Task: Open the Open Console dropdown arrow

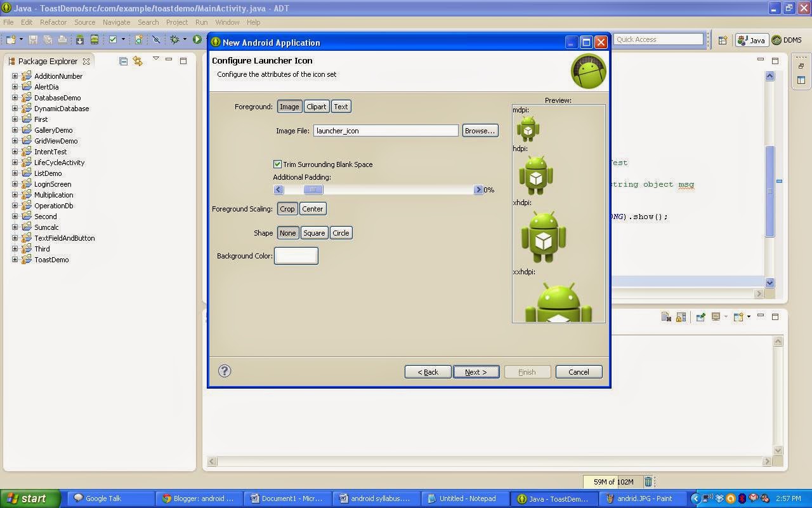Action: (749, 317)
